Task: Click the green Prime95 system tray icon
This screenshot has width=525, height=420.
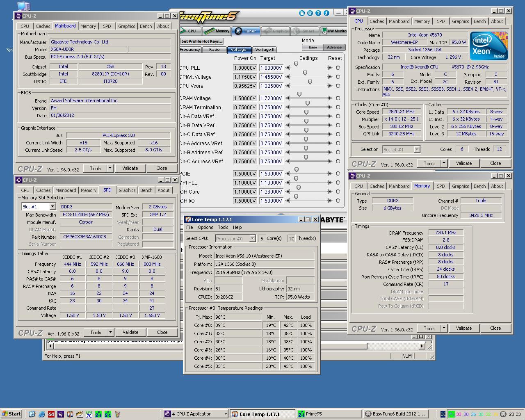Action: 452,414
